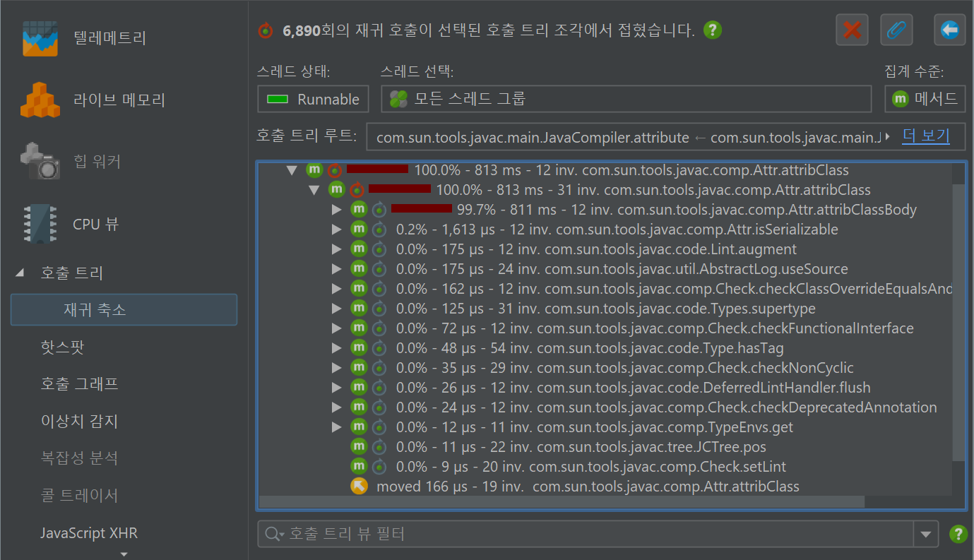Click method icon of Lint.augment row
974x560 pixels.
(360, 249)
